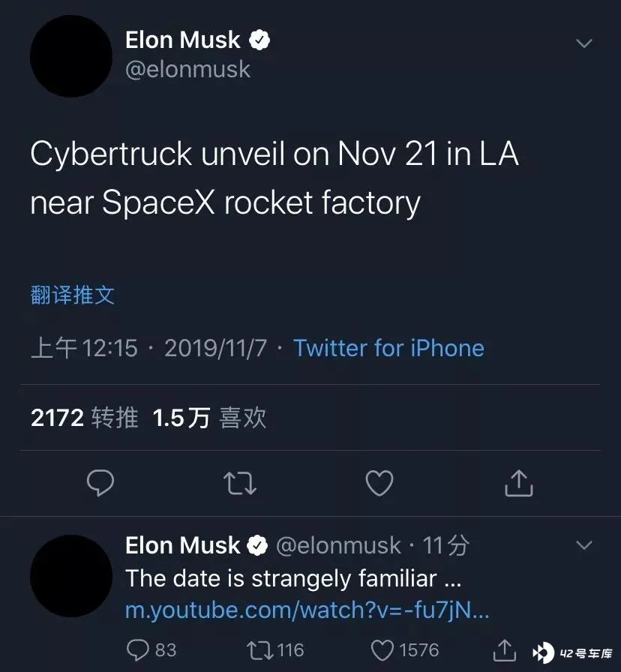This screenshot has height=672, width=621.
Task: Open the @elonmusk handle under the main name
Action: point(187,70)
